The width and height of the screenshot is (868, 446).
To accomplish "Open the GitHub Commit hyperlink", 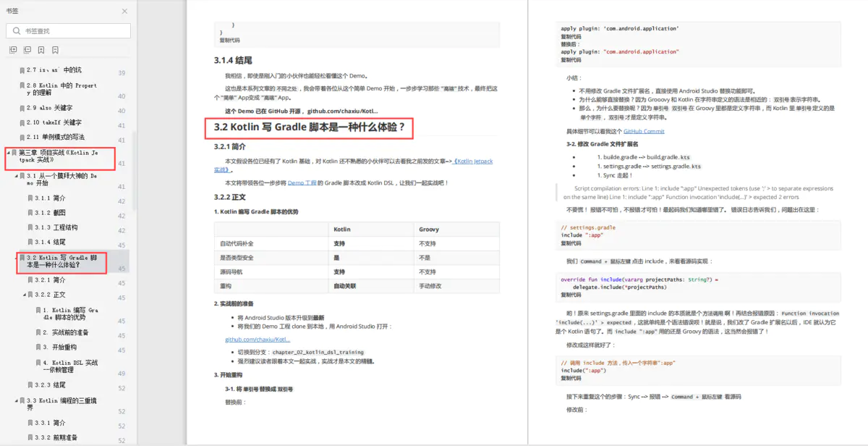I will pyautogui.click(x=644, y=131).
